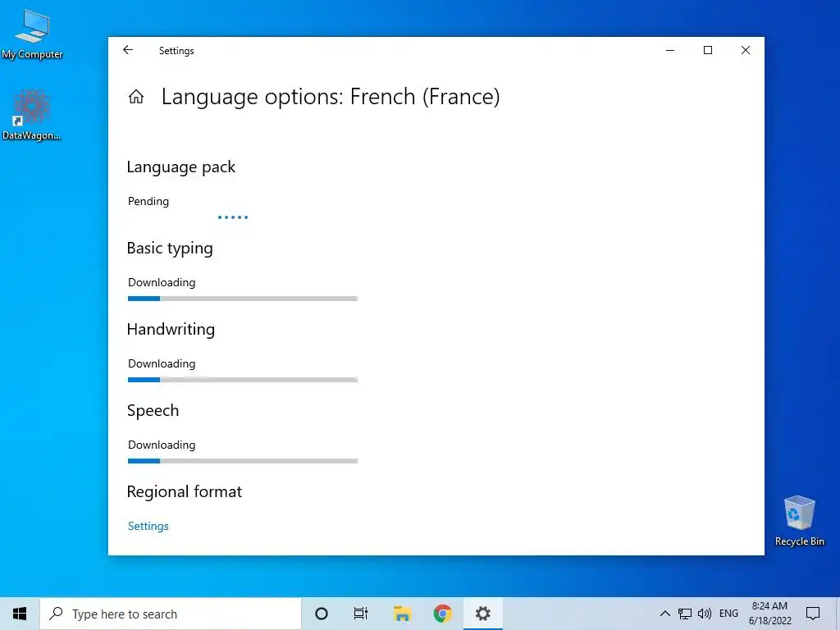Open the volume control tray icon
Image resolution: width=840 pixels, height=630 pixels.
coord(705,614)
